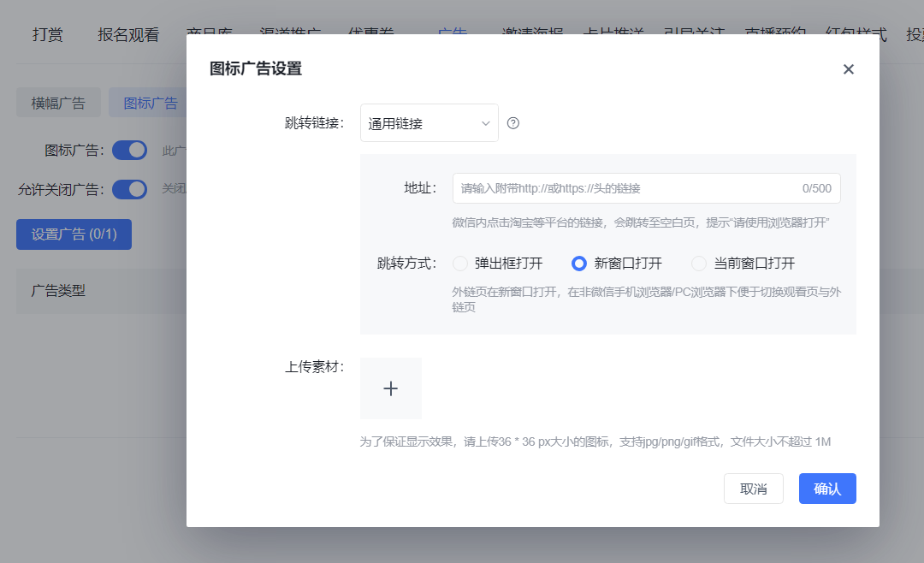The image size is (924, 563).
Task: Open the 报名观看 menu tab
Action: pos(128,35)
